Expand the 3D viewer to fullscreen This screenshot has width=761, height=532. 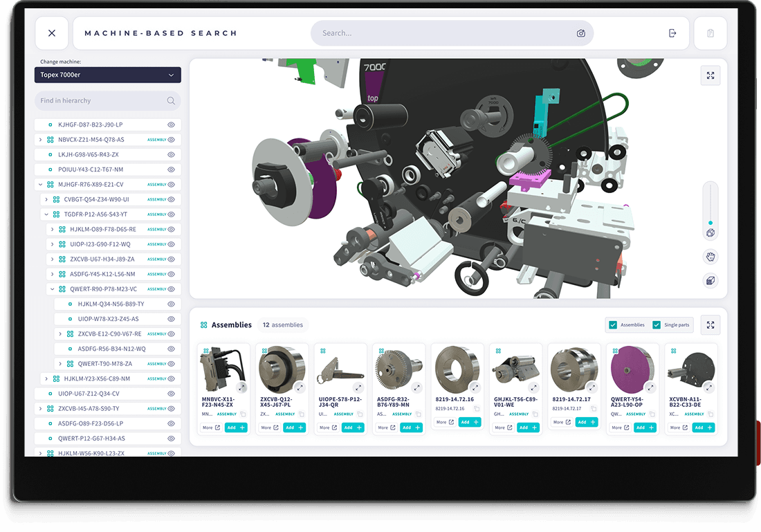pos(710,75)
